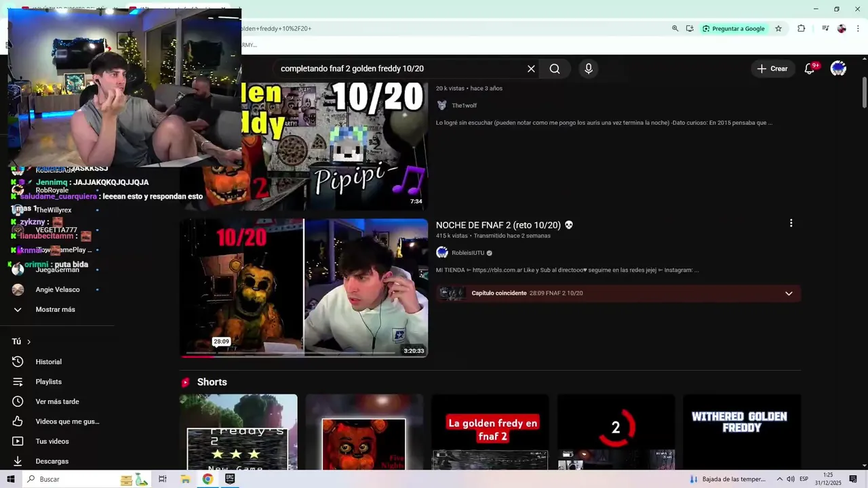
Task: Click the RobleisIUTU channel avatar
Action: [442, 253]
